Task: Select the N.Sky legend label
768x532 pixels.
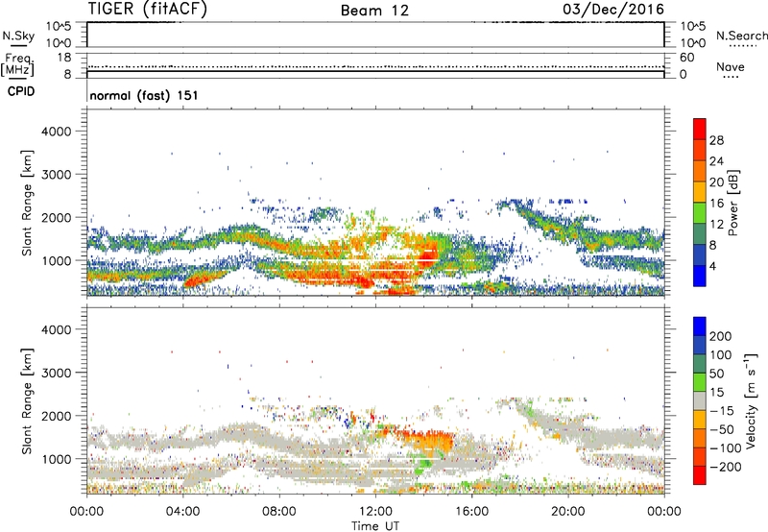Action: click(18, 36)
